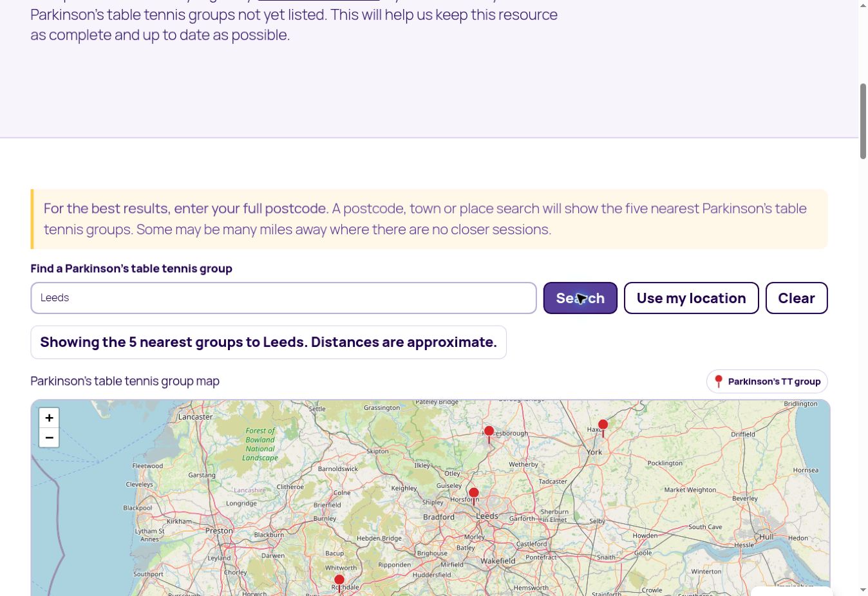Click the 'Parkinson's table tennis group map' heading

pyautogui.click(x=125, y=381)
